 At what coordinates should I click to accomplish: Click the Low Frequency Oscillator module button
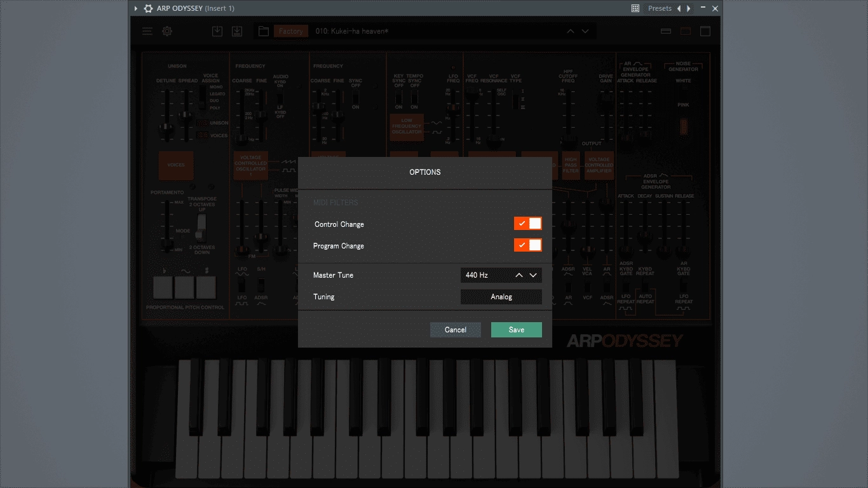click(x=407, y=127)
